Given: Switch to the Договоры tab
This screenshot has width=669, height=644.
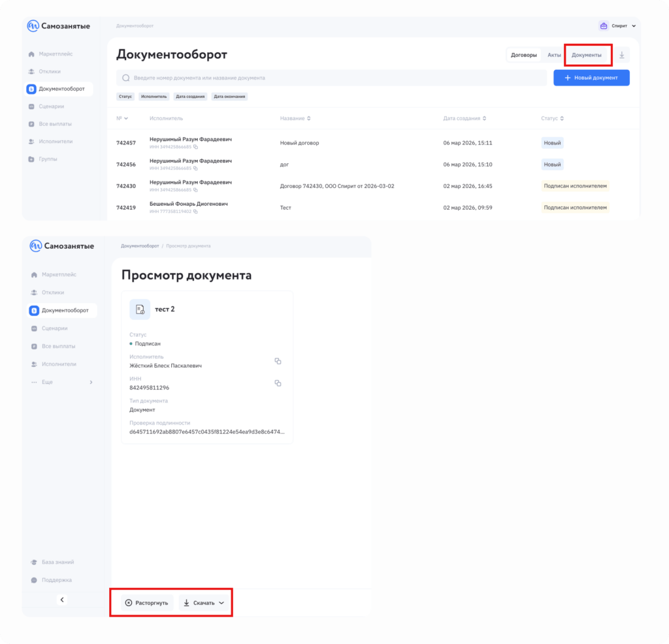Looking at the screenshot, I should 524,56.
